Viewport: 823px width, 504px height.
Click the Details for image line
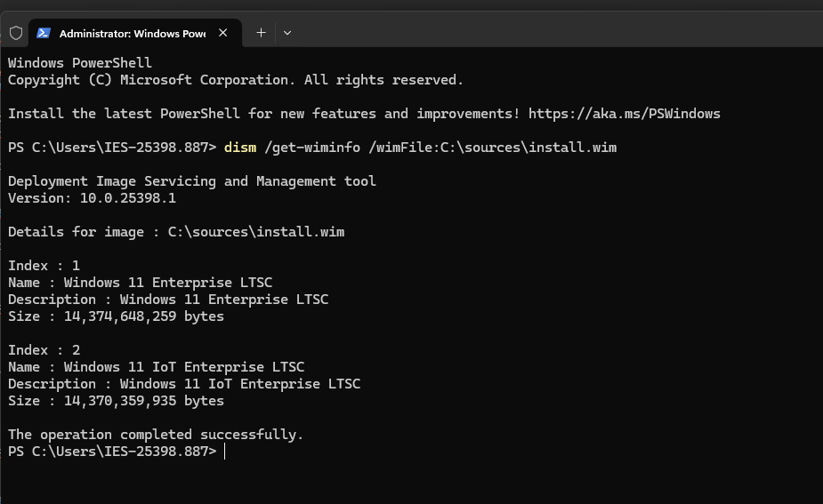(x=175, y=232)
